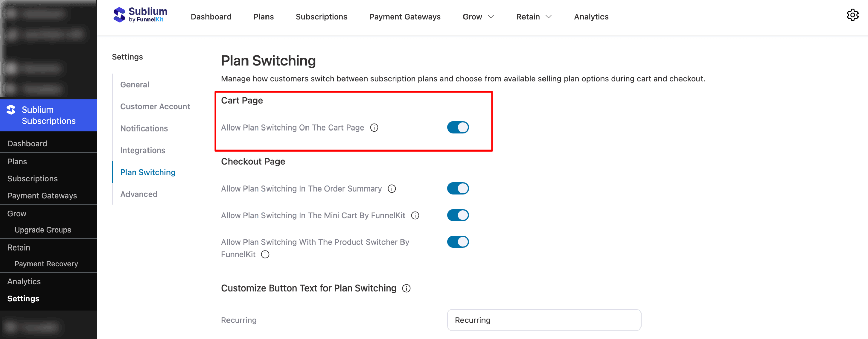Click the Sublium Subscriptions sidebar icon
Viewport: 868px width, 339px height.
[x=10, y=110]
